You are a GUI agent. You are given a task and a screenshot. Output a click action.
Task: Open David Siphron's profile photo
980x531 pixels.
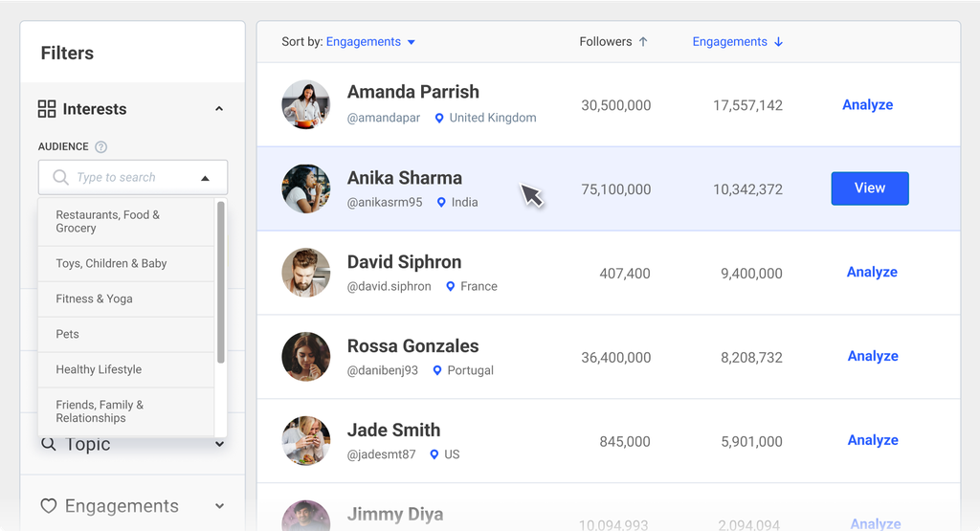(306, 273)
